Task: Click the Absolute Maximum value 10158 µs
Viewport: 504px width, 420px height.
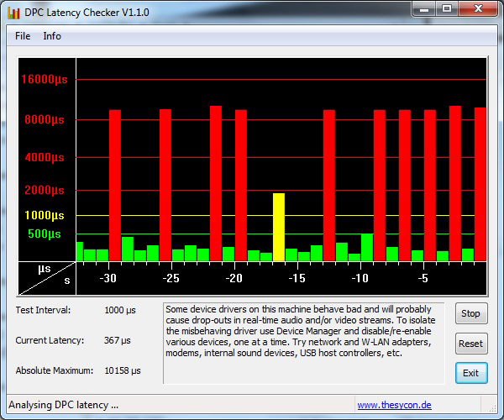Action: [x=123, y=370]
